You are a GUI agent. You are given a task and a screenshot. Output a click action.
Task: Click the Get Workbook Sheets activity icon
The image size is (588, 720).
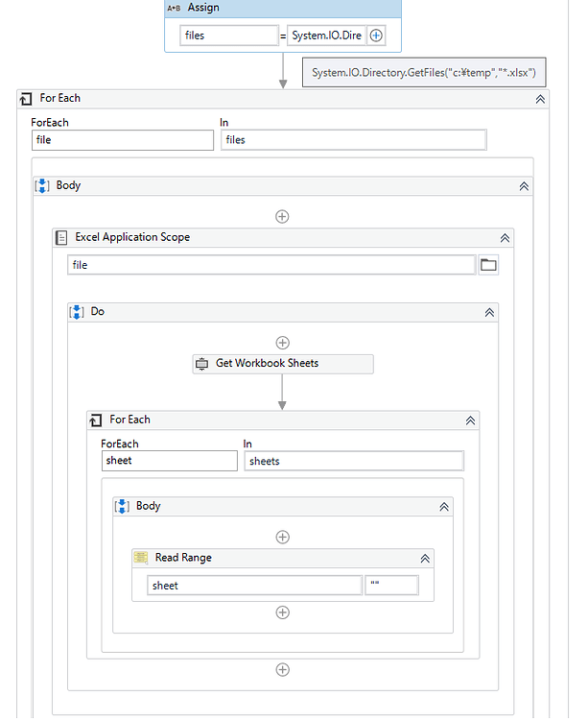click(202, 364)
